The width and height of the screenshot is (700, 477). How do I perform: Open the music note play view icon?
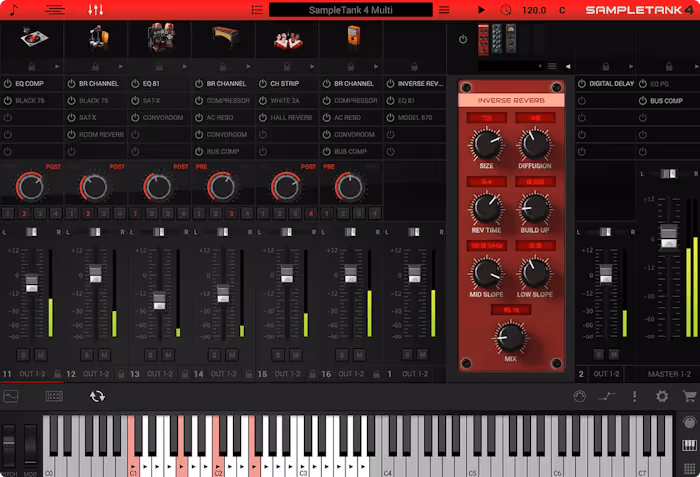13,10
